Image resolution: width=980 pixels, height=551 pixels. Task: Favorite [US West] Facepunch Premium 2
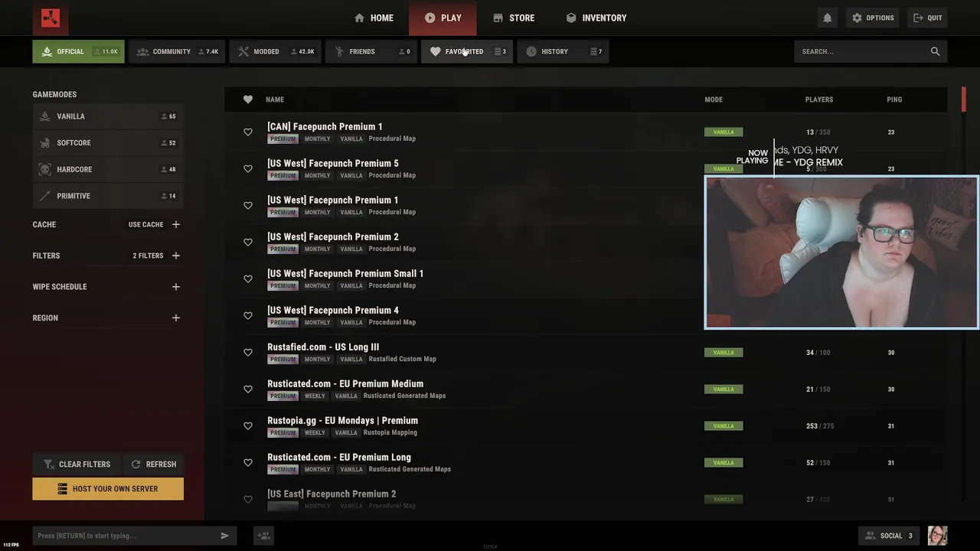point(247,243)
